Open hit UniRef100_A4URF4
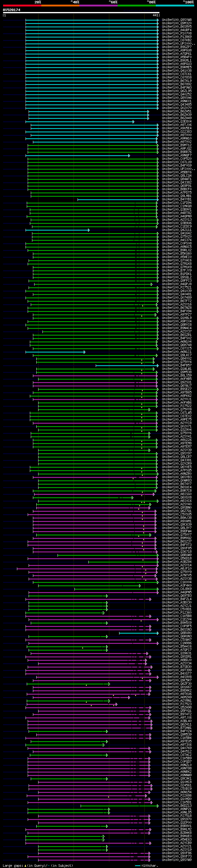Screen dimensions: 197x868 click(x=176, y=30)
